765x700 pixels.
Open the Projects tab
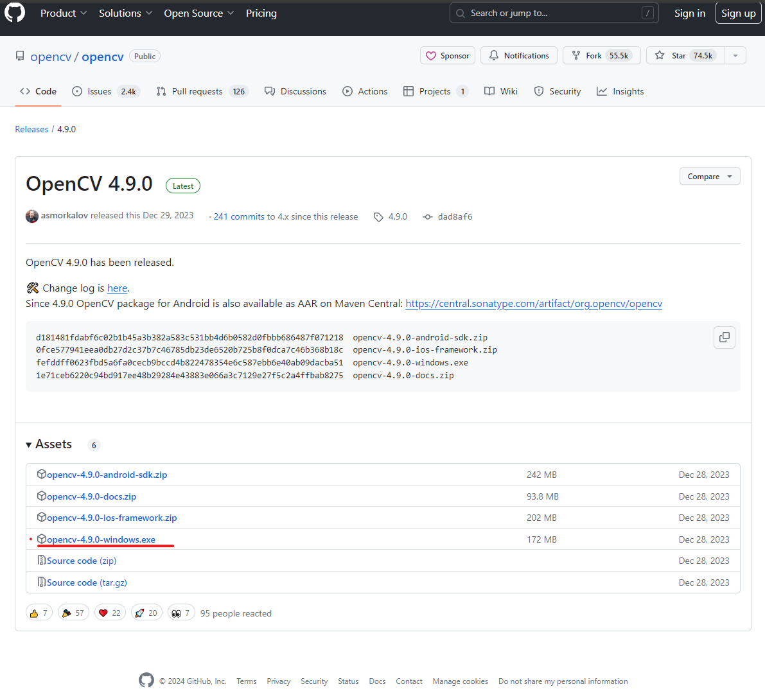click(435, 91)
